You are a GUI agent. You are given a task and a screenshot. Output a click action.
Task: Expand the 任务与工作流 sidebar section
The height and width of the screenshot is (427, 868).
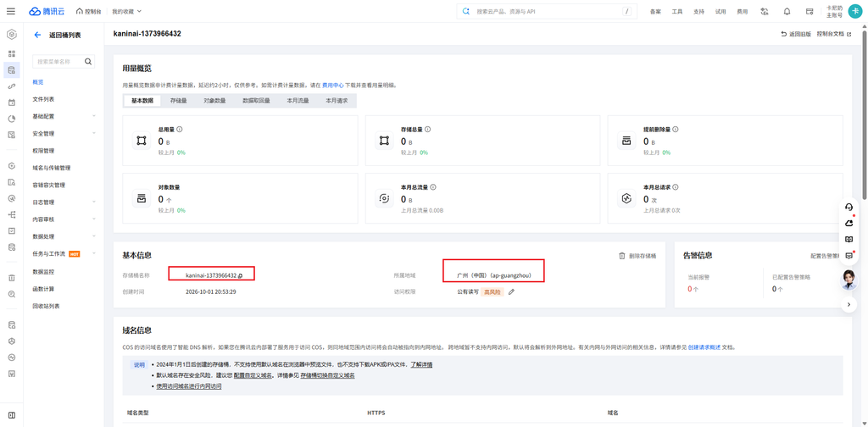point(64,254)
